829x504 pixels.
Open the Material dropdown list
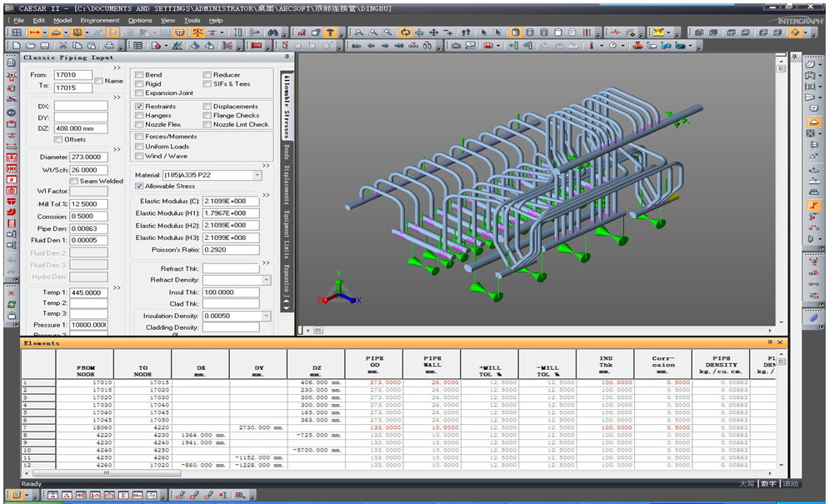coord(257,176)
